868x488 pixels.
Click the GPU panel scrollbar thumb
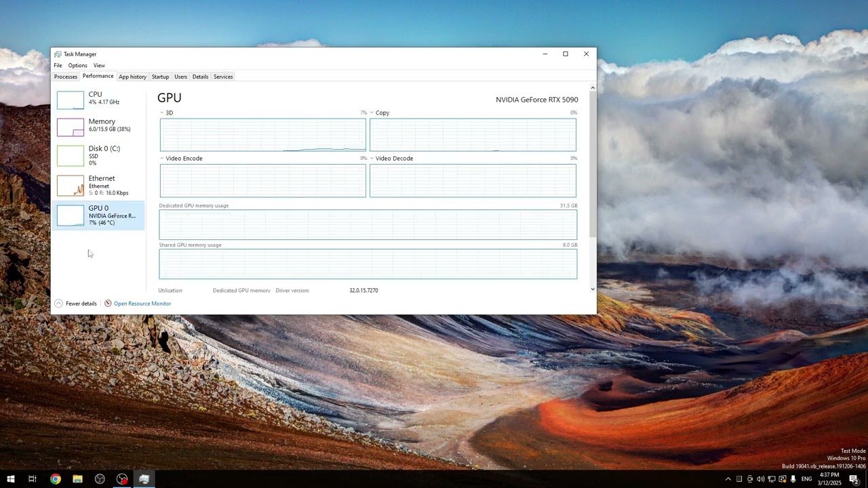[593, 164]
